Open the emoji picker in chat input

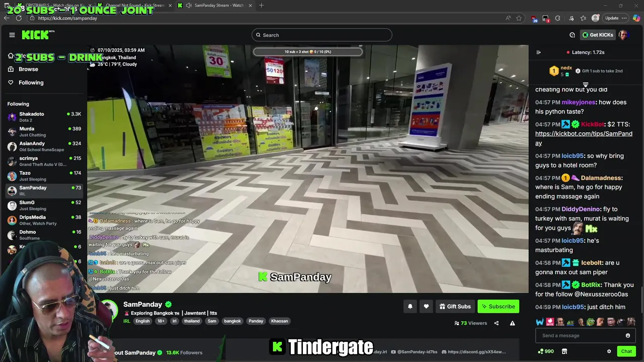628,335
